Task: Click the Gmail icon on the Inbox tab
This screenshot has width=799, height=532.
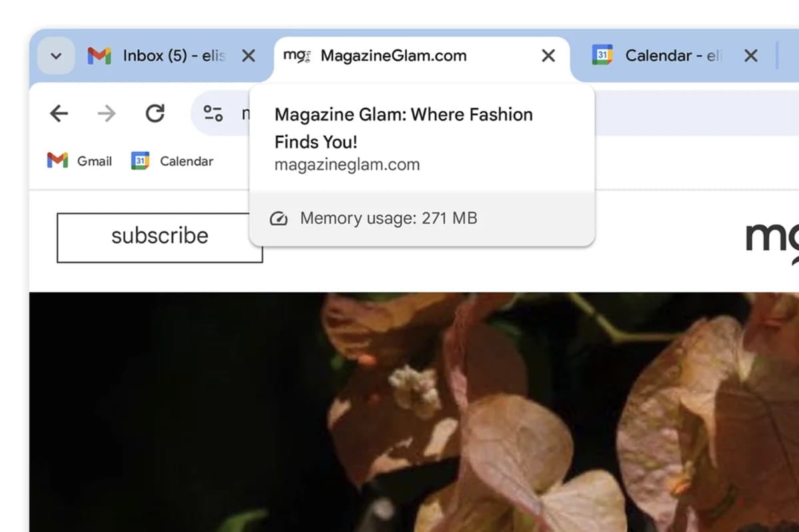Action: [x=99, y=56]
